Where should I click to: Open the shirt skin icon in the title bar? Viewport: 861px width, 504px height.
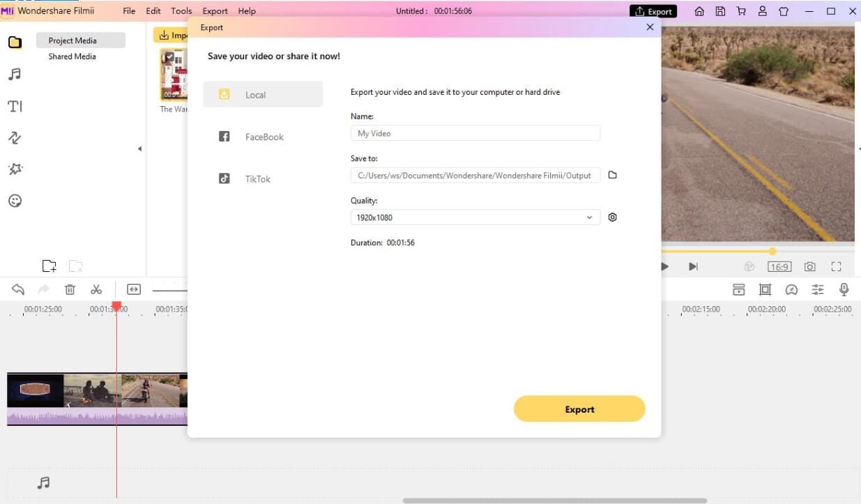pos(783,11)
